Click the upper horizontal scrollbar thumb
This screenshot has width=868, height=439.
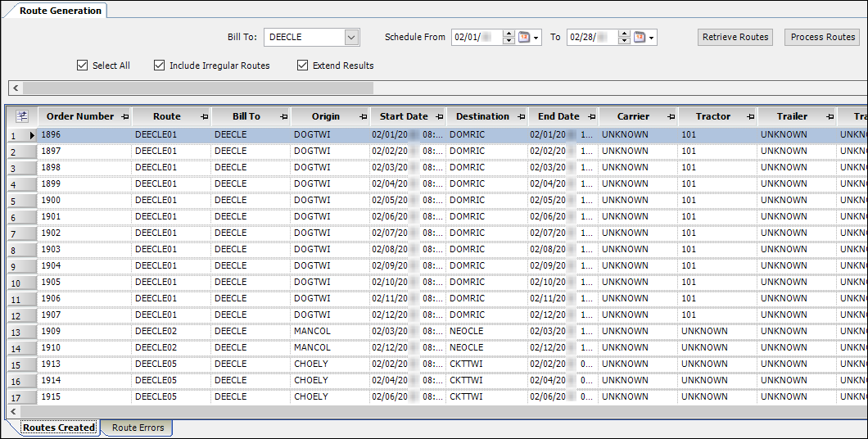point(197,88)
